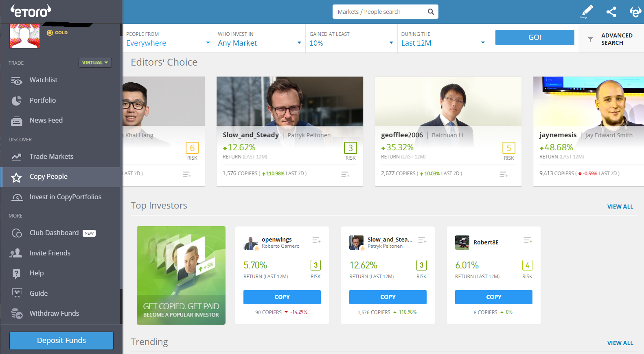Open People From Everywhere dropdown
This screenshot has height=354, width=644.
(x=168, y=39)
